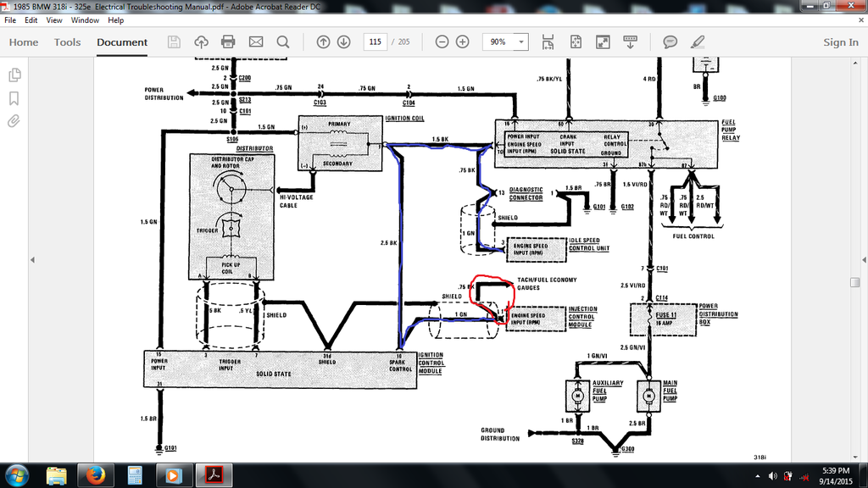Add a sticky note comment
The width and height of the screenshot is (868, 488).
coord(670,42)
